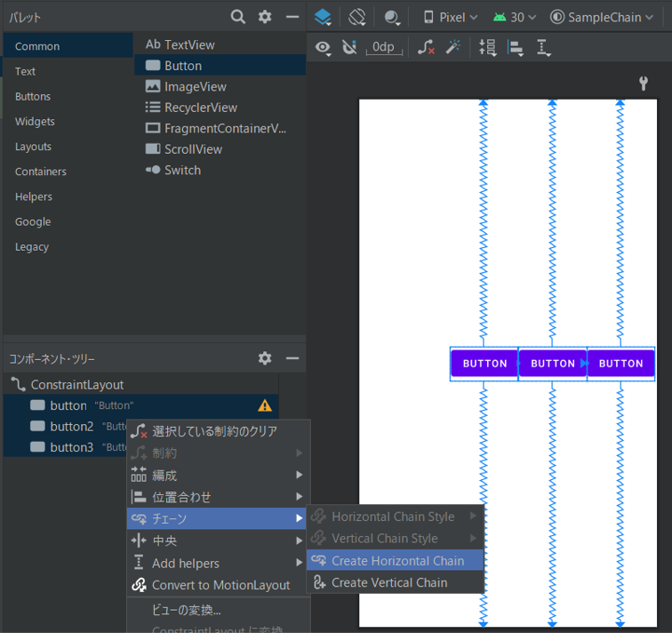The image size is (672, 633).
Task: Select the Buttons palette category
Action: [x=68, y=96]
